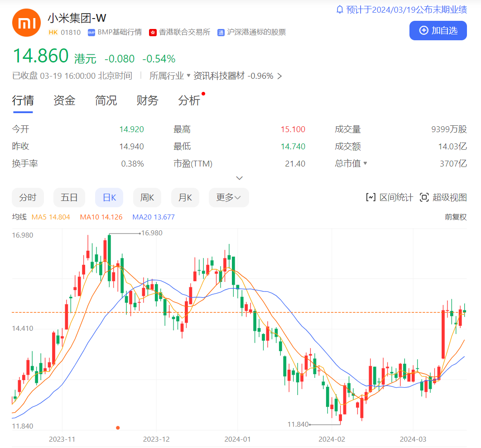Click the MA10 14.126 indicator label

[101, 217]
